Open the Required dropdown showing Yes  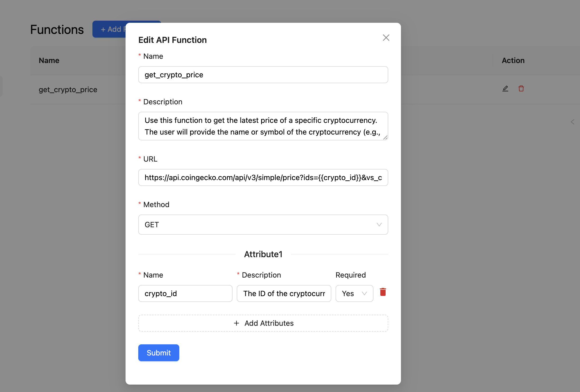pos(354,293)
